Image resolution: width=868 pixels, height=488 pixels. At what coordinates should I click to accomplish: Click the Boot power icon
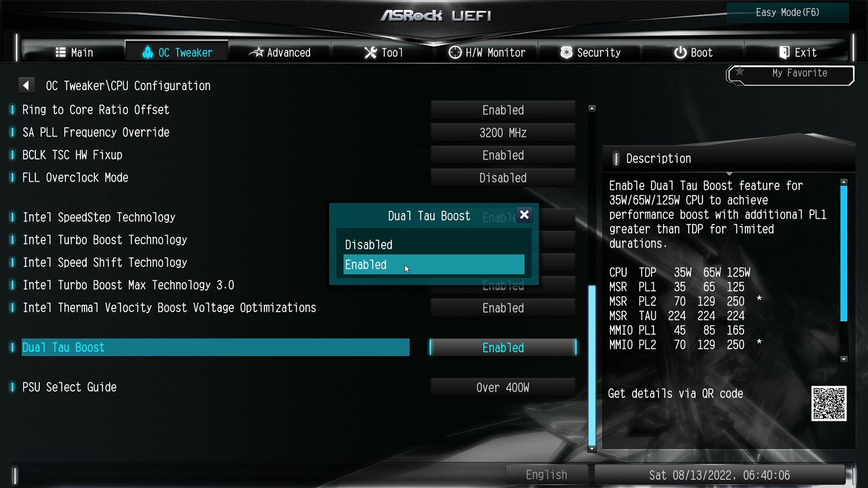[680, 53]
